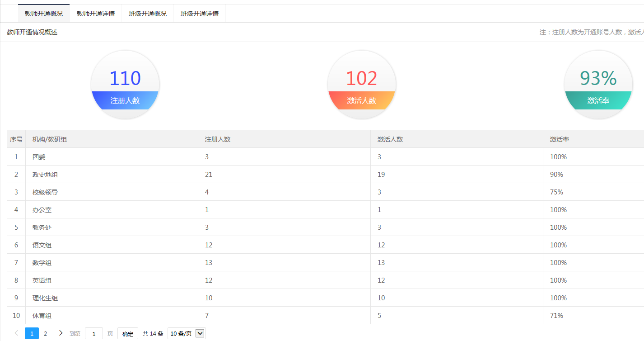Select the 政史地组 row
This screenshot has height=341, width=644.
click(45, 175)
